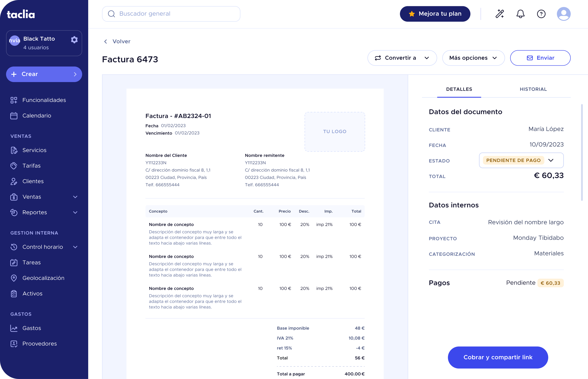Click the Factura 6473 title

click(x=130, y=59)
